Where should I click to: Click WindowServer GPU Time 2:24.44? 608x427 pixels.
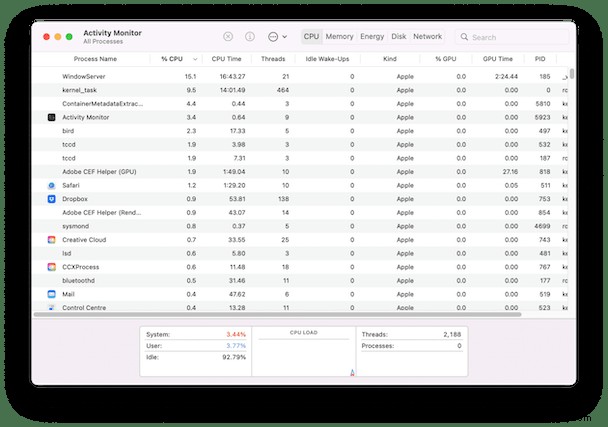[x=506, y=76]
